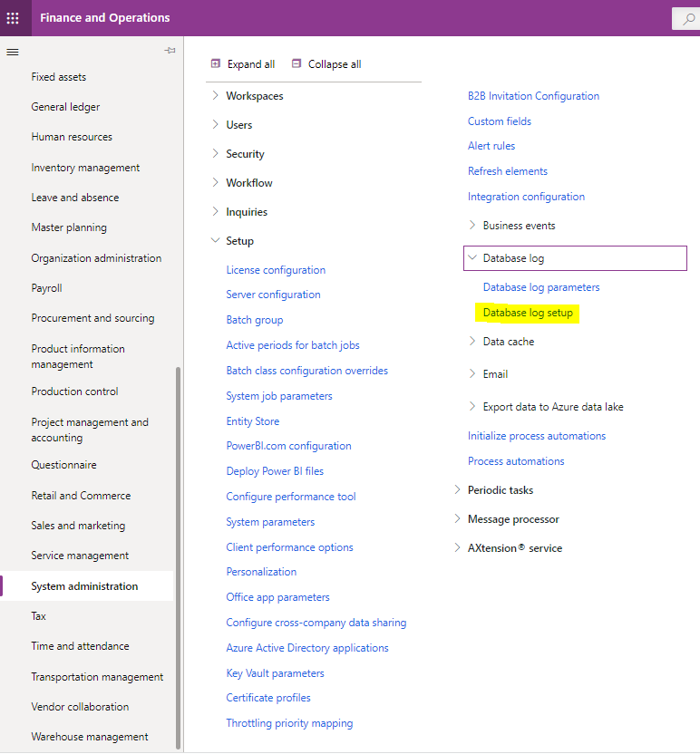
Task: Open Human resources module
Action: click(x=72, y=137)
